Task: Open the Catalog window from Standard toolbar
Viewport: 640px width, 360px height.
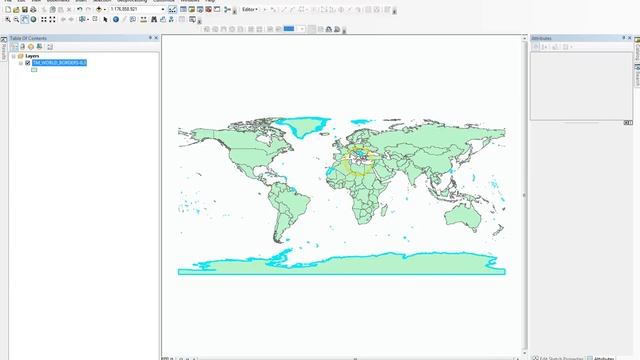Action: [191, 9]
